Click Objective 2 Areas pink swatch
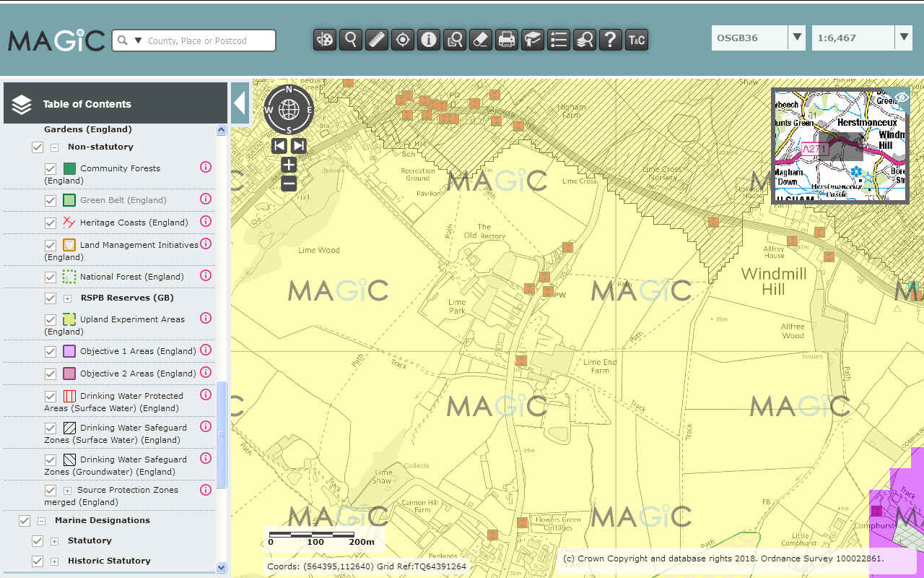This screenshot has height=578, width=924. [x=69, y=374]
